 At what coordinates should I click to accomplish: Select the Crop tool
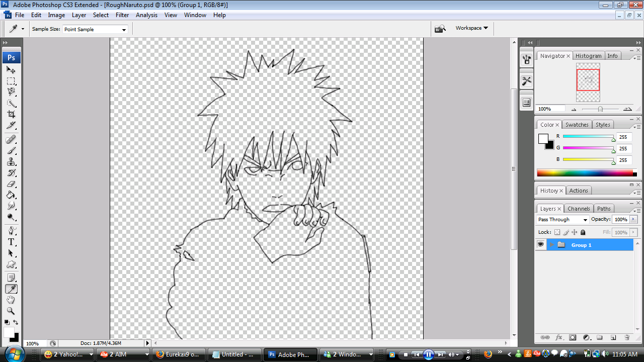pos(11,114)
